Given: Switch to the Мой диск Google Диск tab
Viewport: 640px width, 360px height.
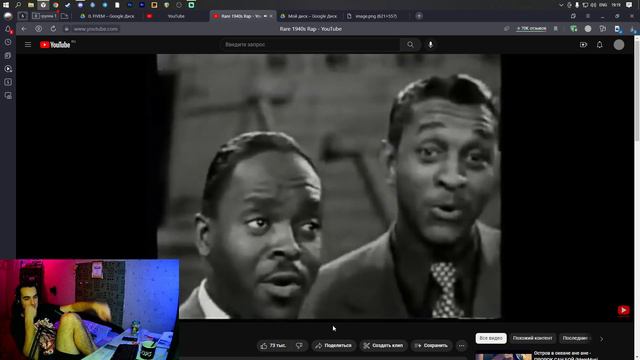Looking at the screenshot, I should click(309, 16).
